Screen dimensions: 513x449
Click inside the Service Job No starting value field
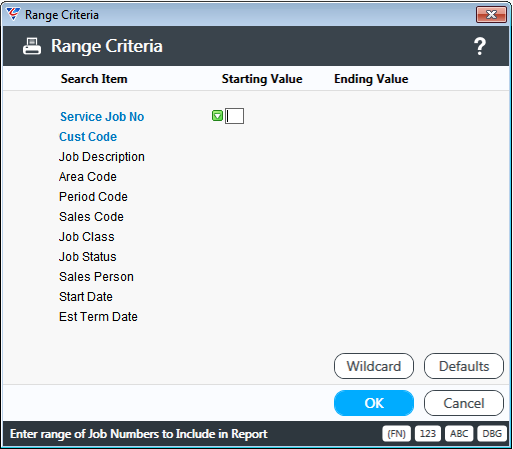click(234, 116)
